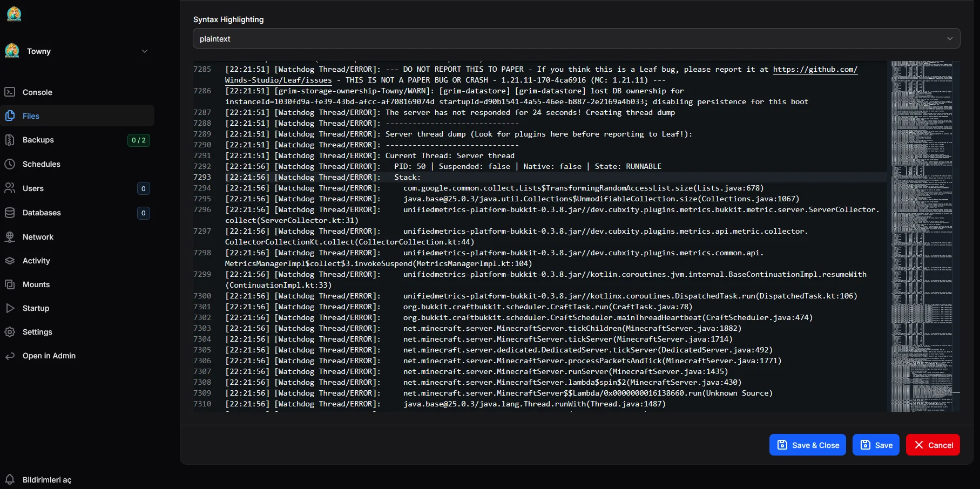Click the Network globe icon
Image resolution: width=980 pixels, height=489 pixels.
tap(10, 236)
